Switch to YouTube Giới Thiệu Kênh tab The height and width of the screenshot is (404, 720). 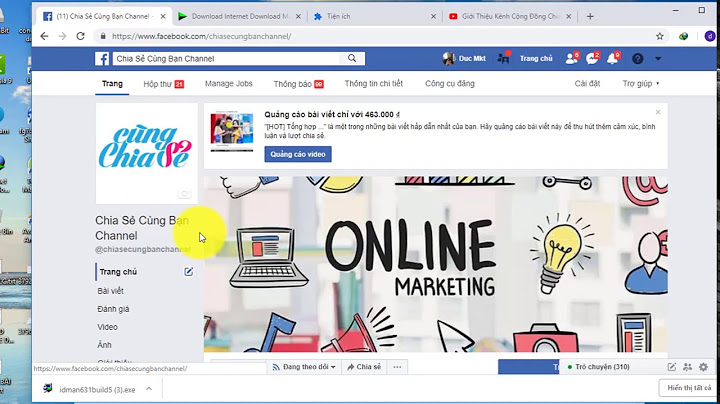tap(510, 16)
